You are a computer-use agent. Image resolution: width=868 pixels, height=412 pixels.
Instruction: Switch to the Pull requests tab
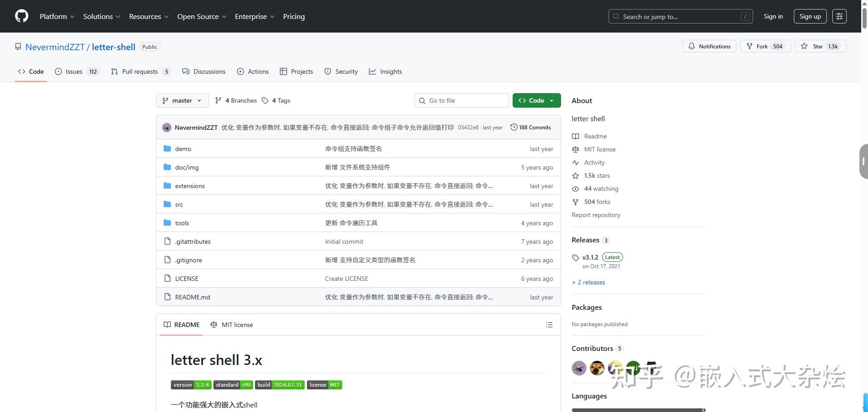point(141,71)
